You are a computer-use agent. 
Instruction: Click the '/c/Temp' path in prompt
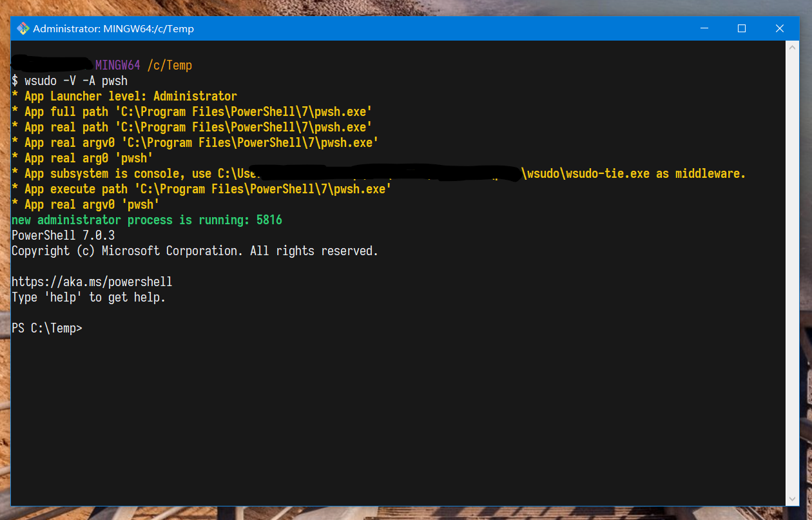coord(169,65)
